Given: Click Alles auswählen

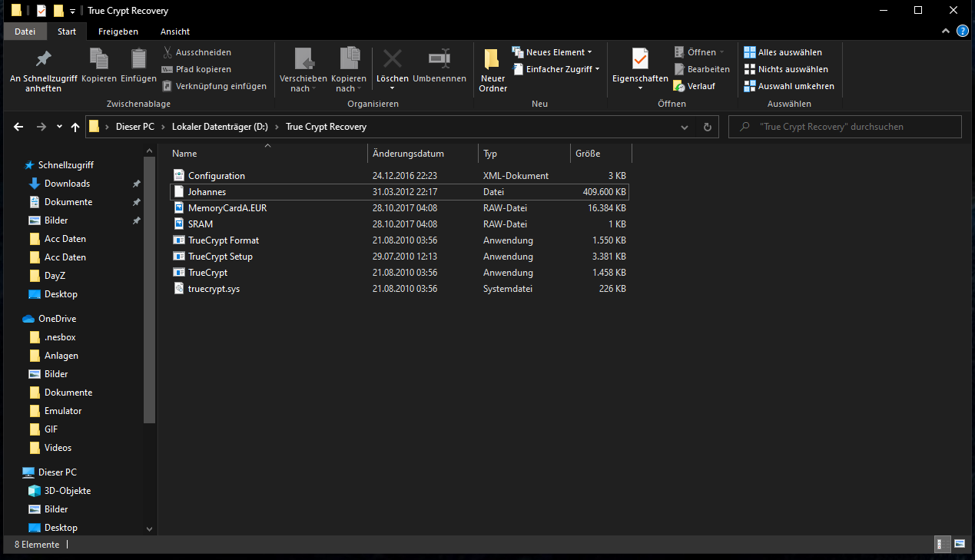Looking at the screenshot, I should 783,52.
